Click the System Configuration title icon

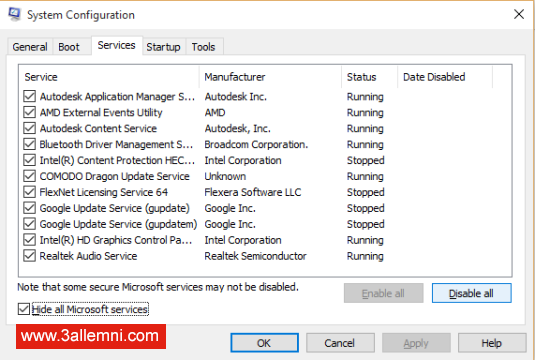point(15,14)
